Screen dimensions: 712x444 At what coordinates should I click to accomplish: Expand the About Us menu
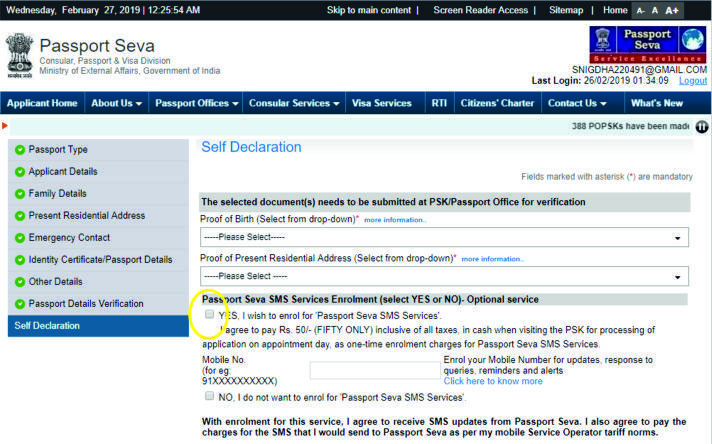(116, 103)
